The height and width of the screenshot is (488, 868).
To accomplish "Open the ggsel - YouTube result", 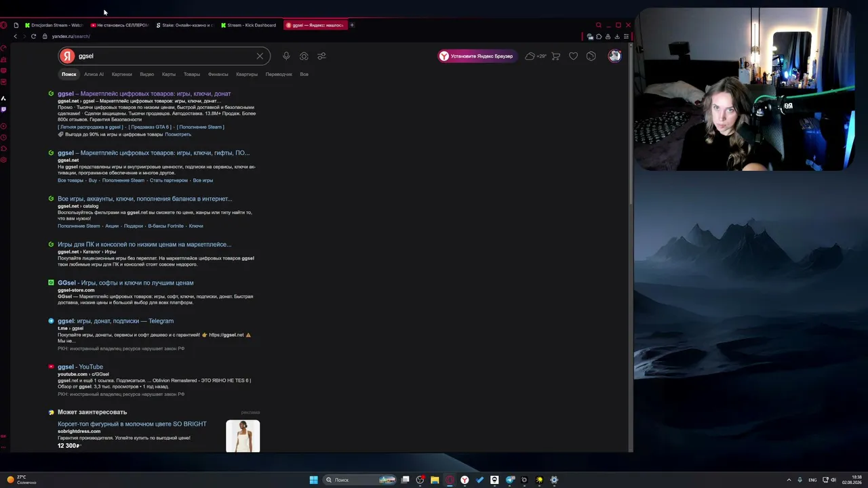I will (81, 367).
